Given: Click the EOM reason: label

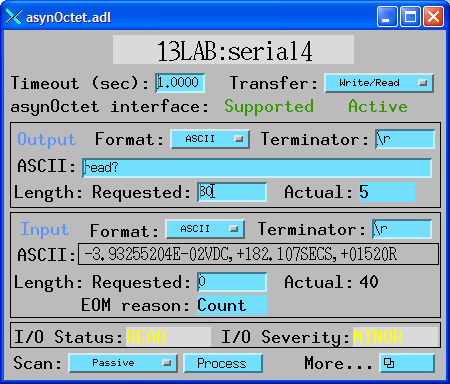Looking at the screenshot, I should (x=135, y=305).
